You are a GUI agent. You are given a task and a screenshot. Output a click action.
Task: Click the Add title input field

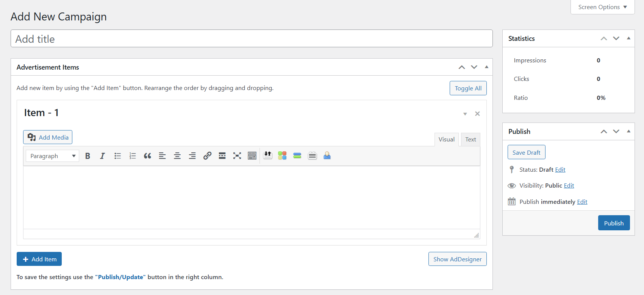(252, 39)
